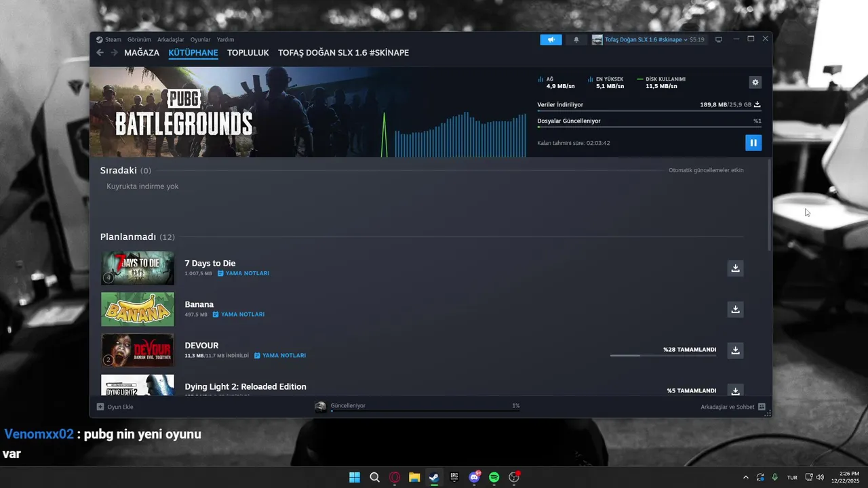This screenshot has width=868, height=488.
Task: View DEVOUR YAMA NOTLARI
Action: coord(279,355)
